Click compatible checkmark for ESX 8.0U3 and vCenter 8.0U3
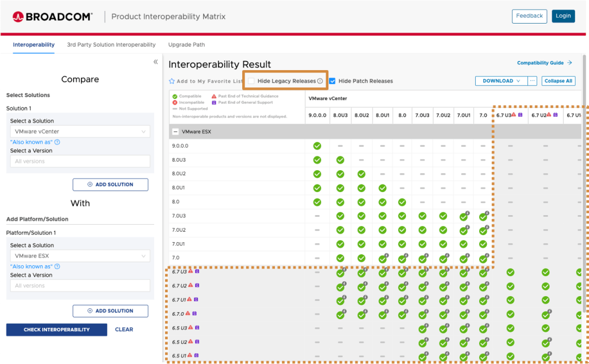 (x=340, y=160)
